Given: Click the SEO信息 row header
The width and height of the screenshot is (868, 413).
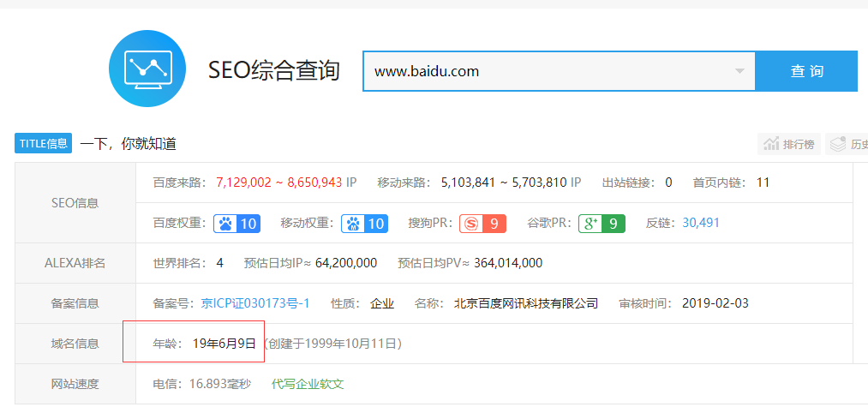Looking at the screenshot, I should [75, 203].
